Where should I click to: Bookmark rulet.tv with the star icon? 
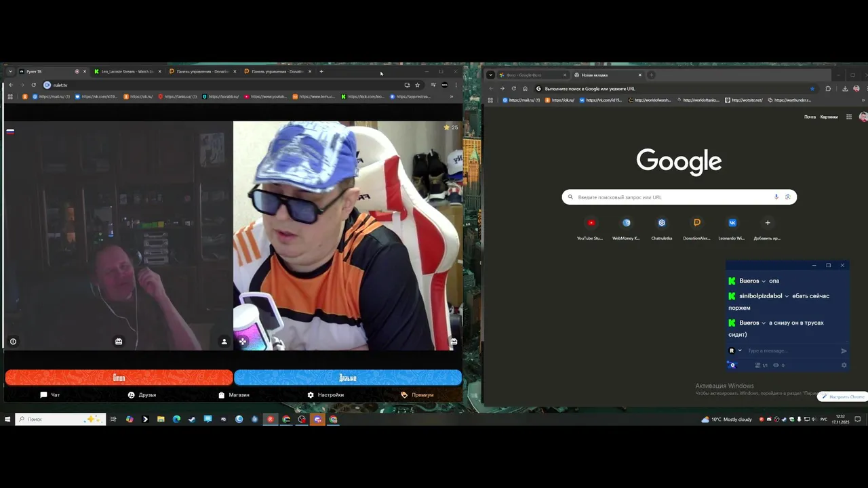coord(417,85)
